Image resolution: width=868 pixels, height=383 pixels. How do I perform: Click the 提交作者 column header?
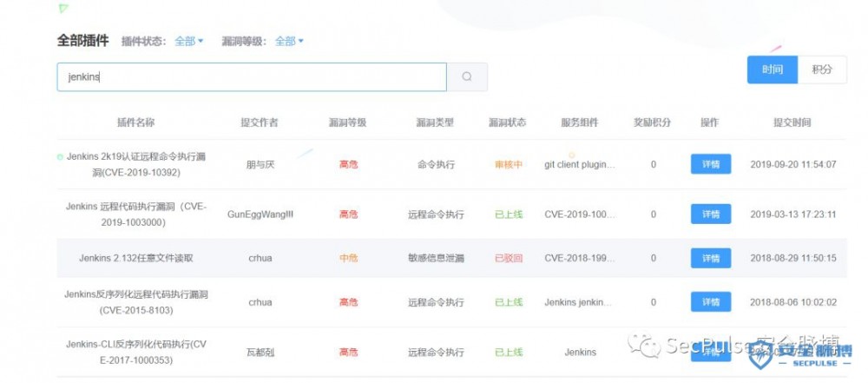(259, 122)
